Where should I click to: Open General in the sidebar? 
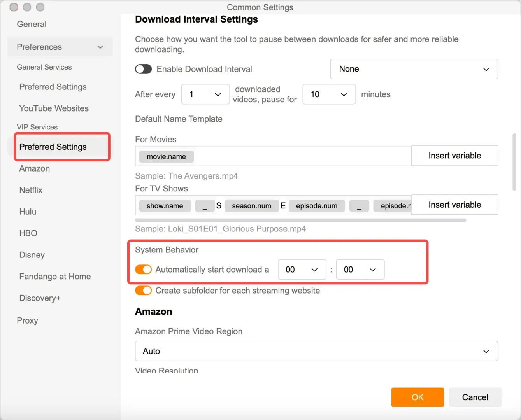pos(32,24)
